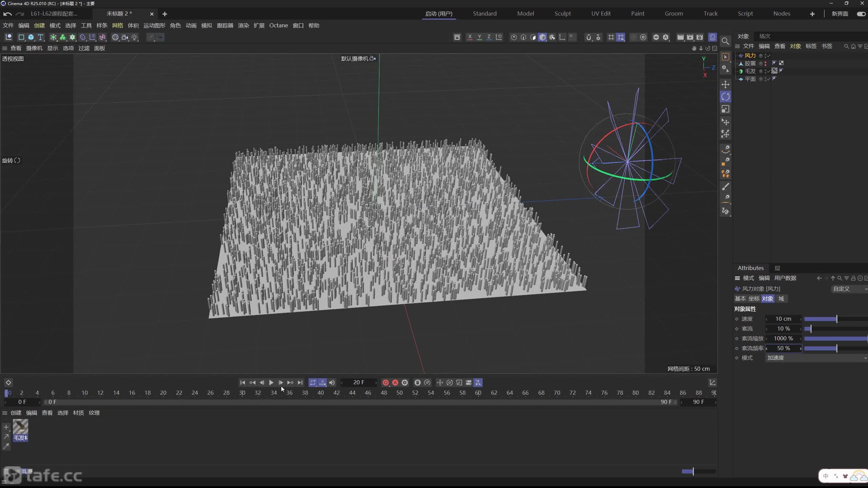The width and height of the screenshot is (868, 488).
Task: Switch to the Sculpt layout tab
Action: coord(563,14)
